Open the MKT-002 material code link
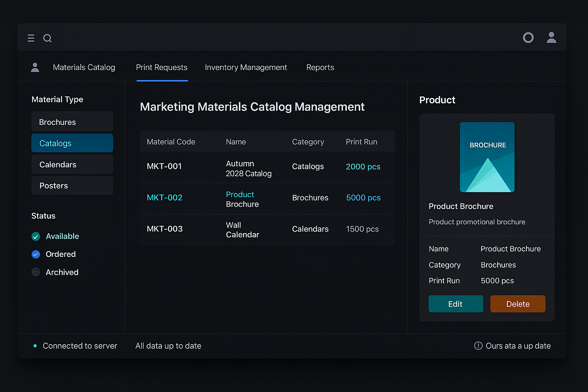The image size is (588, 392). (x=165, y=198)
